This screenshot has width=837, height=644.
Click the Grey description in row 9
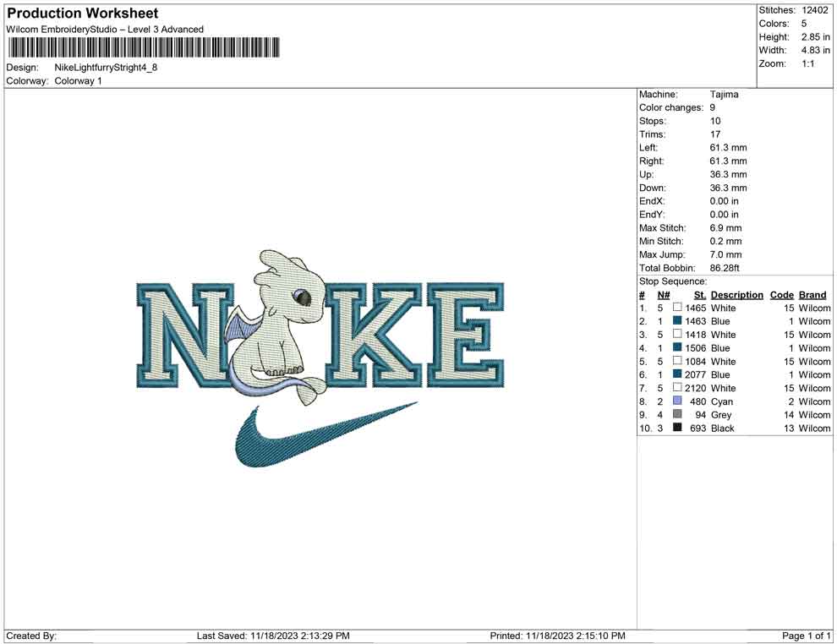pos(721,415)
